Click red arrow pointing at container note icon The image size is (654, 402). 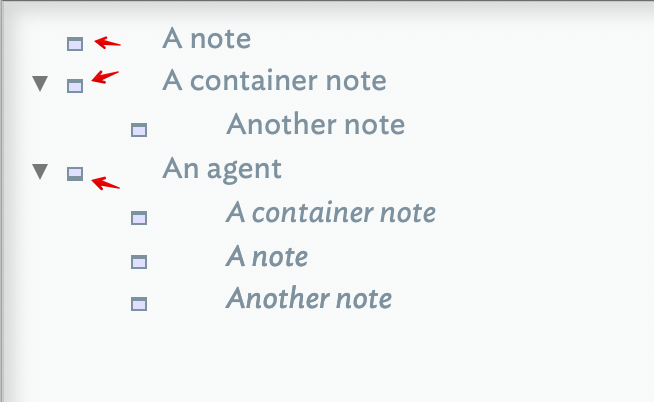click(105, 78)
